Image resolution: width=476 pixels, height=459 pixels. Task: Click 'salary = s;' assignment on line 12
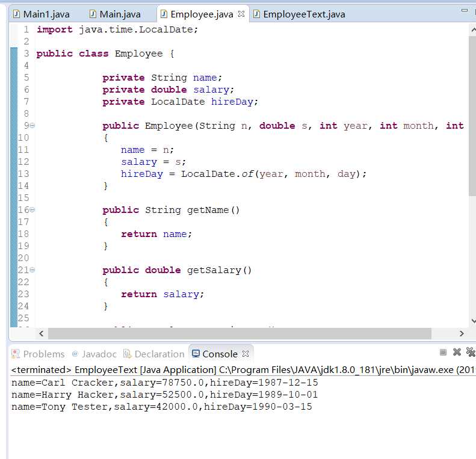(153, 162)
